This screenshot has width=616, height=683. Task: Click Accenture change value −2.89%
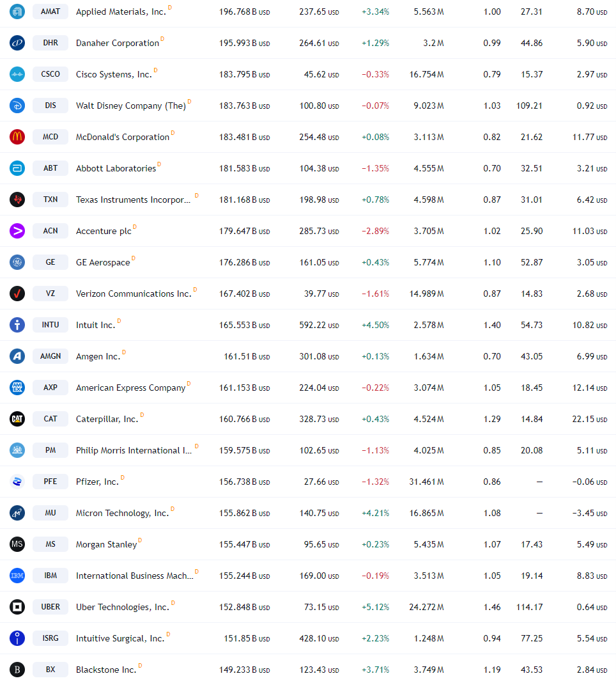point(375,232)
